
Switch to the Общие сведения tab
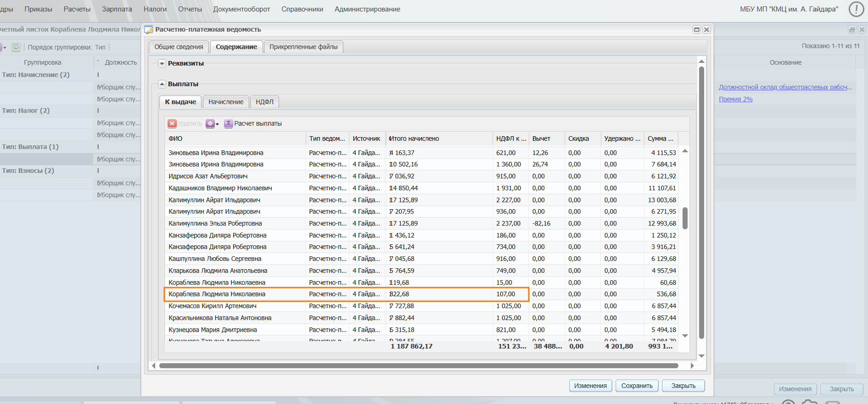pyautogui.click(x=179, y=47)
